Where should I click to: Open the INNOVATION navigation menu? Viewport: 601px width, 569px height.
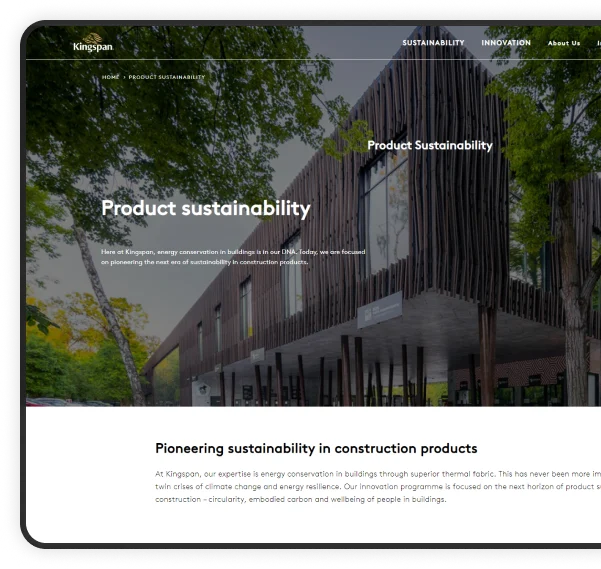506,43
